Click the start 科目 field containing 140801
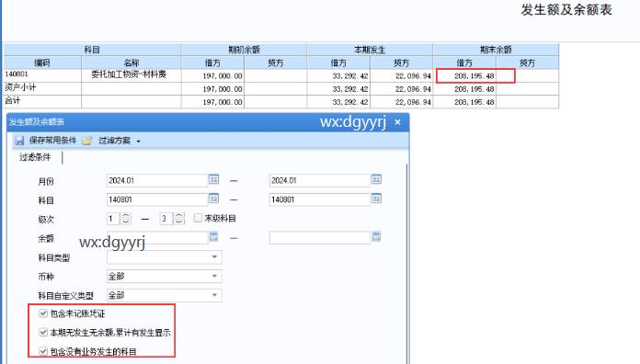This screenshot has height=364, width=640. pos(157,199)
